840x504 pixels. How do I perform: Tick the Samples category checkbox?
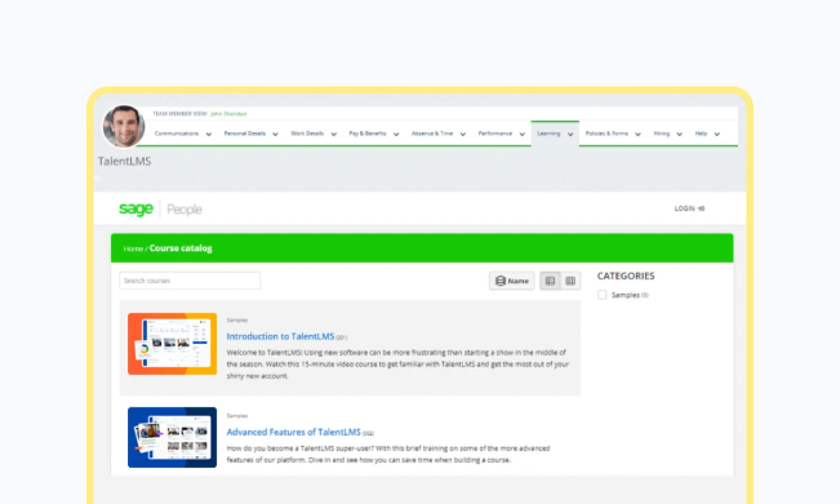(x=602, y=295)
